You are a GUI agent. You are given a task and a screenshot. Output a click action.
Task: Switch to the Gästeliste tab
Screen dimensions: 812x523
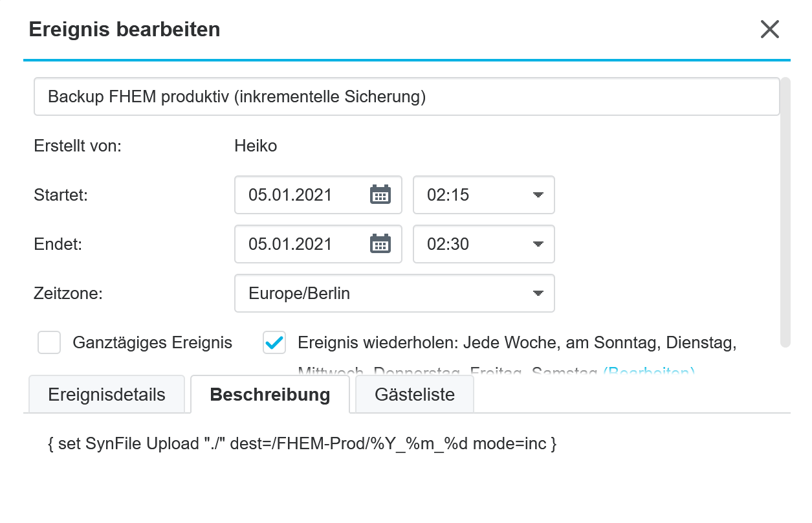click(x=415, y=394)
